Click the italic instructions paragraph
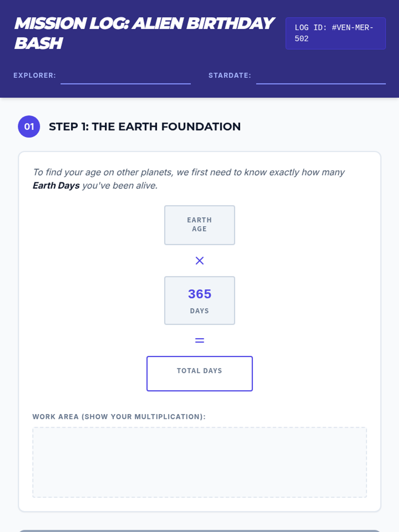The image size is (399, 532). [x=189, y=179]
